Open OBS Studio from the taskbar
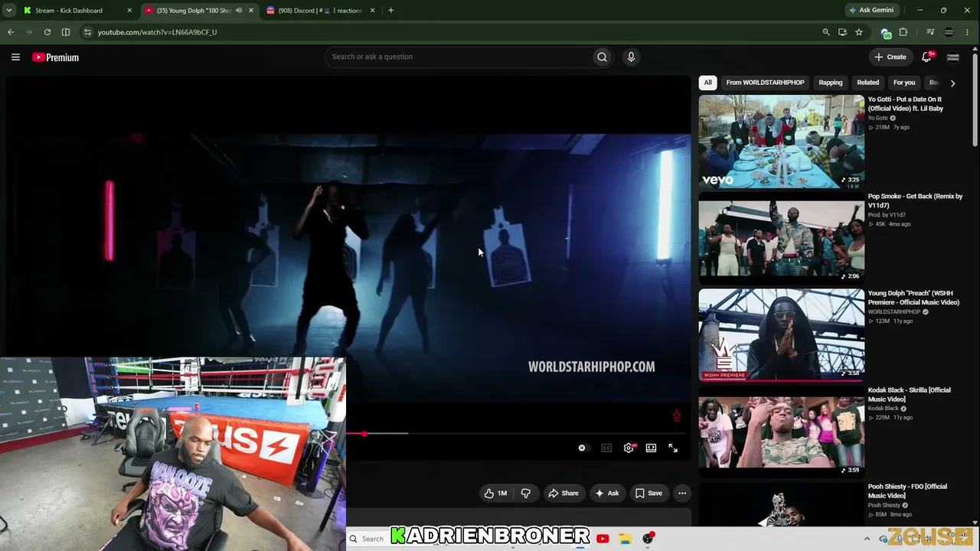This screenshot has width=980, height=551. (x=648, y=539)
